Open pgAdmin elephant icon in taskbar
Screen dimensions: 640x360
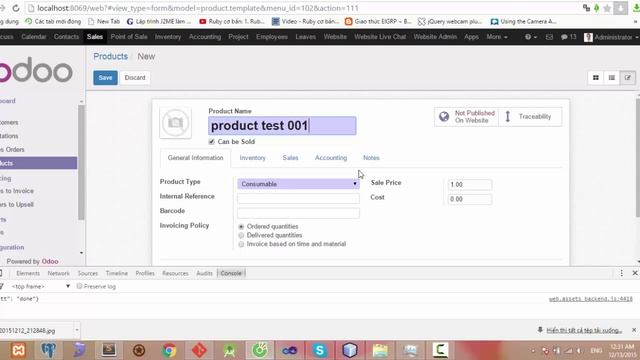(x=49, y=350)
